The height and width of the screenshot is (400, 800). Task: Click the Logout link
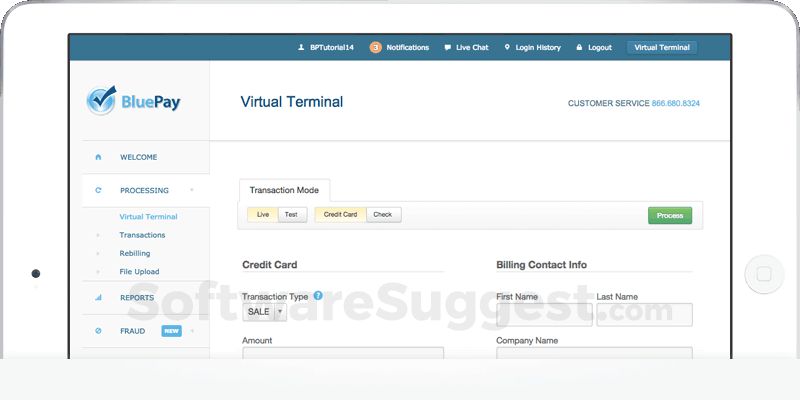(600, 47)
